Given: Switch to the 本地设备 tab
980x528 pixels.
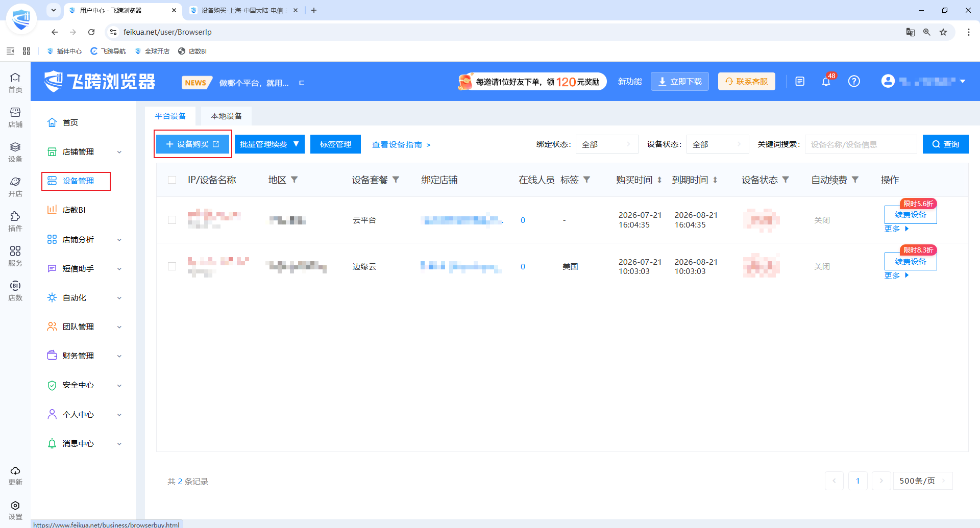Looking at the screenshot, I should 226,116.
